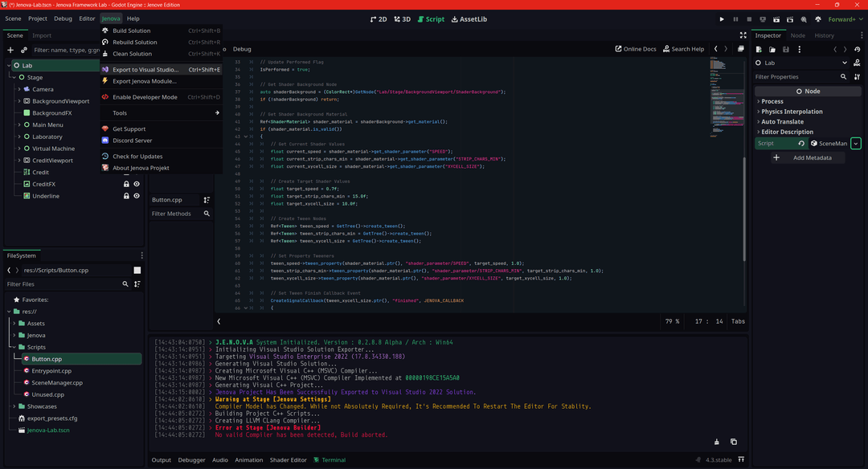
Task: Click the Inspector load resource folder icon
Action: (x=772, y=49)
